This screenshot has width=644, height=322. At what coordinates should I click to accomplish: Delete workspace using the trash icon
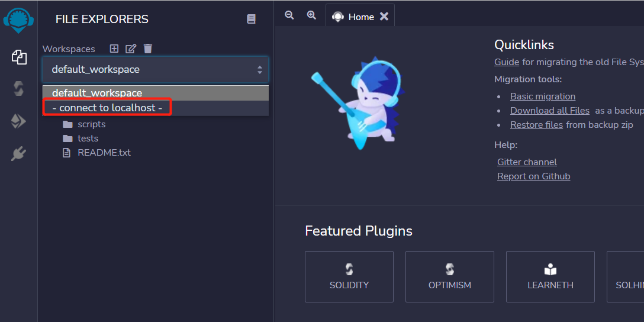(x=148, y=49)
